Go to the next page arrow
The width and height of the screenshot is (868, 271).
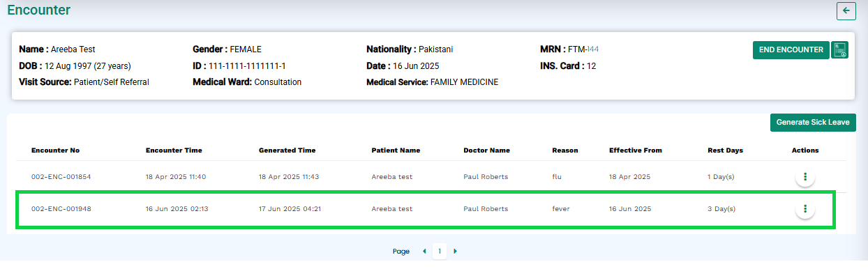(x=456, y=251)
